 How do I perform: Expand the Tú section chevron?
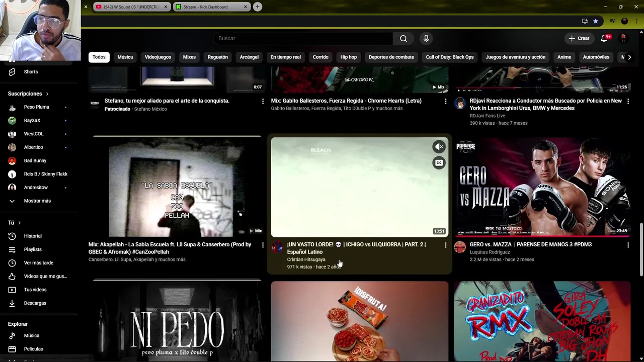[x=20, y=223]
